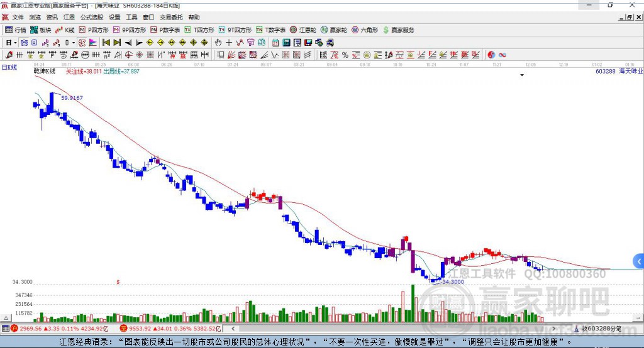
Task: Click the 深 Shenzhen index icon
Action: 124,329
